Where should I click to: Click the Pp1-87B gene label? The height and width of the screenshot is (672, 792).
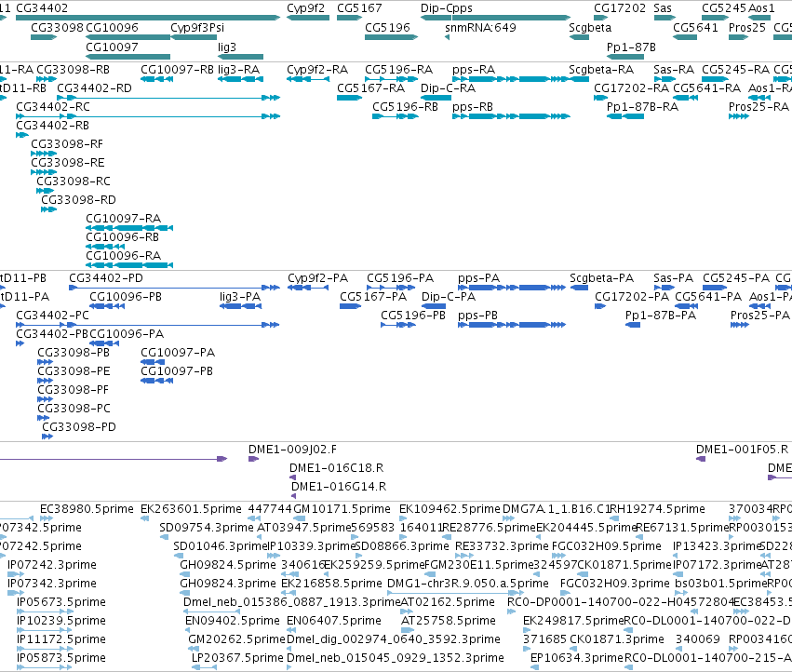click(631, 47)
